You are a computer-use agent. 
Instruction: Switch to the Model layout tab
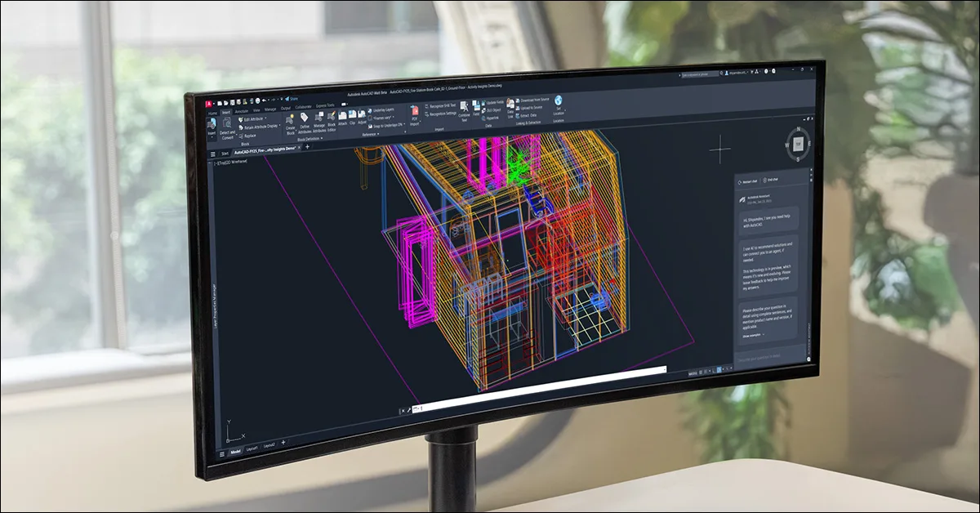[x=235, y=452]
